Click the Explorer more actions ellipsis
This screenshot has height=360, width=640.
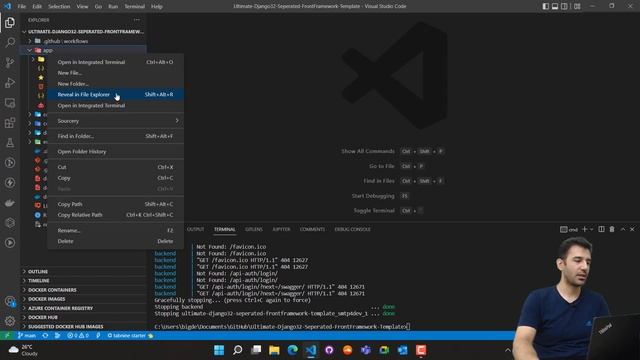(x=137, y=20)
